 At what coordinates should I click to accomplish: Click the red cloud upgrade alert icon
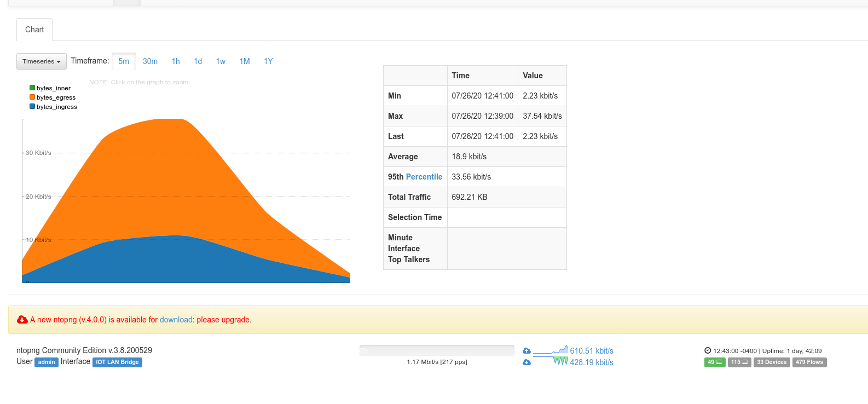pos(22,320)
